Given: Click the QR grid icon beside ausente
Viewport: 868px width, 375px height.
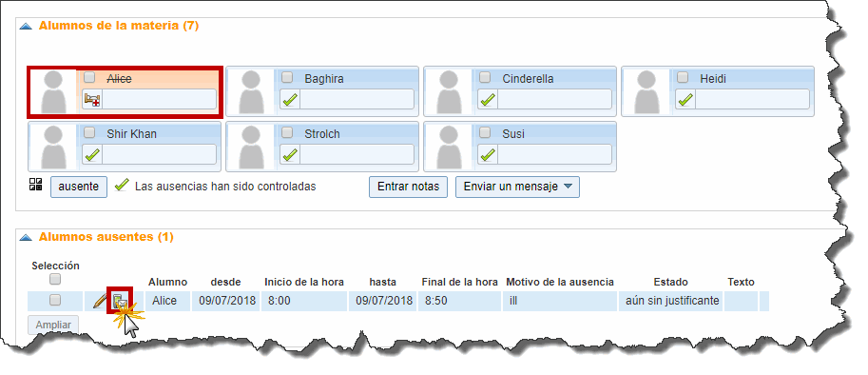Looking at the screenshot, I should (x=35, y=185).
